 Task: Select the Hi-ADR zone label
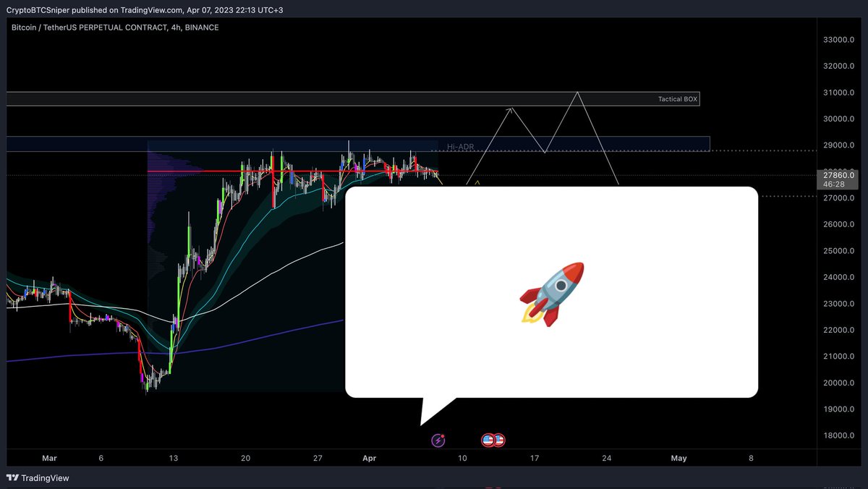460,146
